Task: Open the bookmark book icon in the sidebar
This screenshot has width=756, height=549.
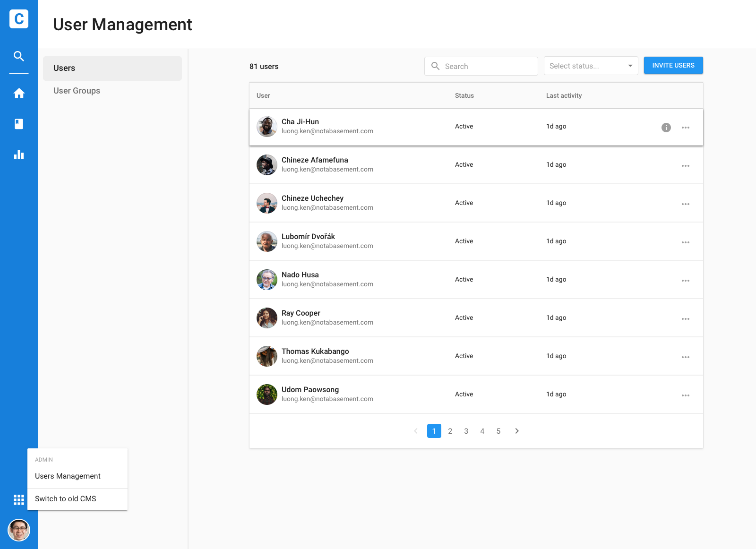Action: (19, 124)
